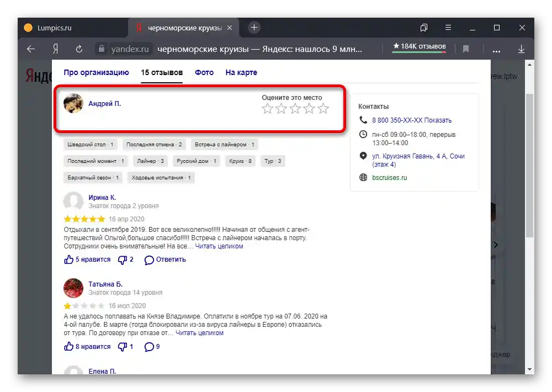The image size is (552, 392).
Task: Open the browser hamburger menu
Action: point(448,28)
